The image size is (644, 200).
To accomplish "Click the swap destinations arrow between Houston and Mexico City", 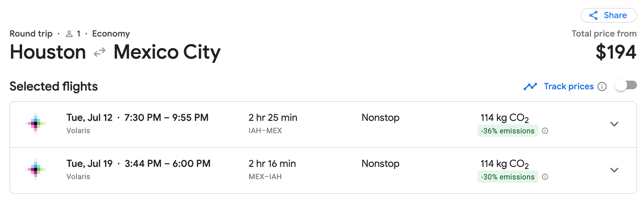I will [x=99, y=52].
